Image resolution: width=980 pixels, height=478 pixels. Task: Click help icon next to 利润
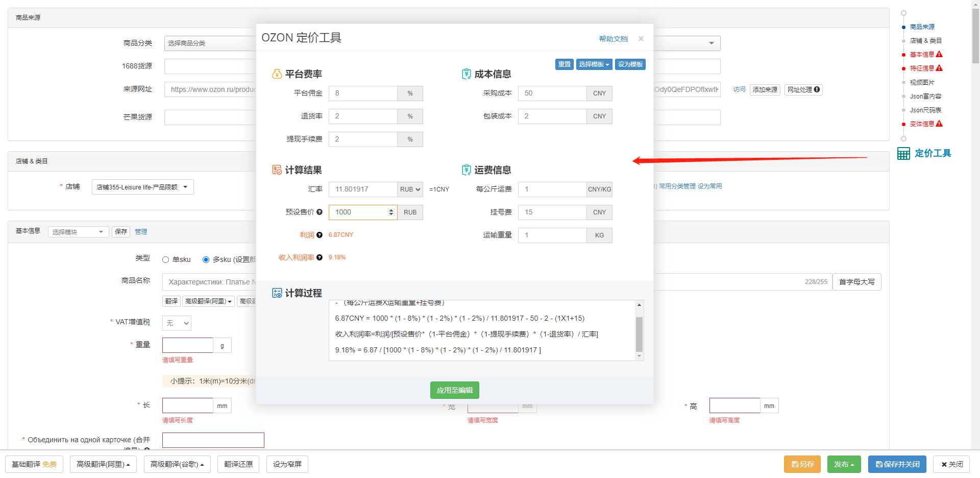coord(320,235)
